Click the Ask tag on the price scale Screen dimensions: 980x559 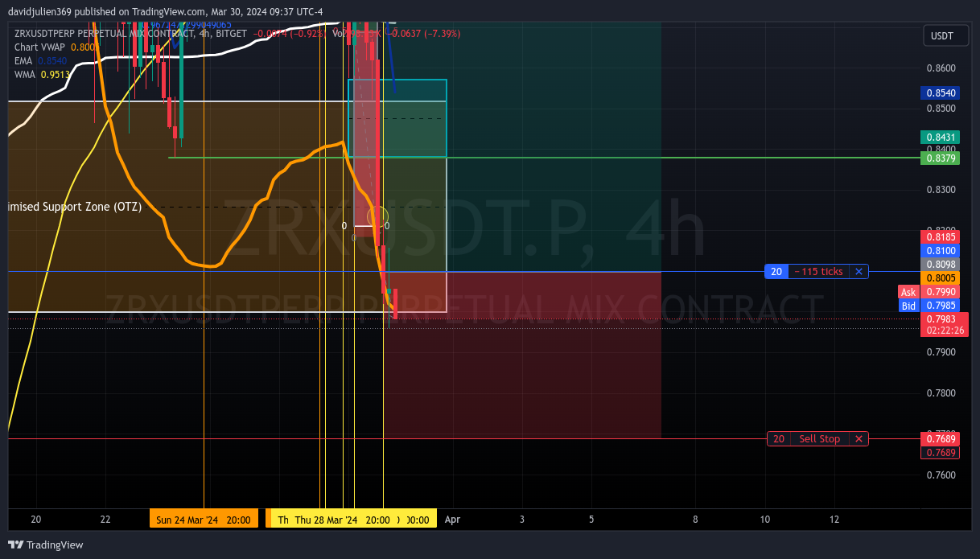(x=908, y=293)
